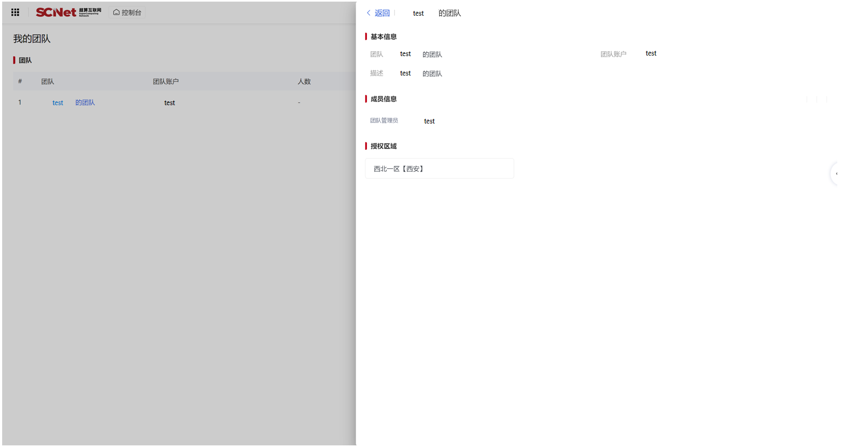
Task: Click the home icon beside 控制台
Action: (x=116, y=12)
